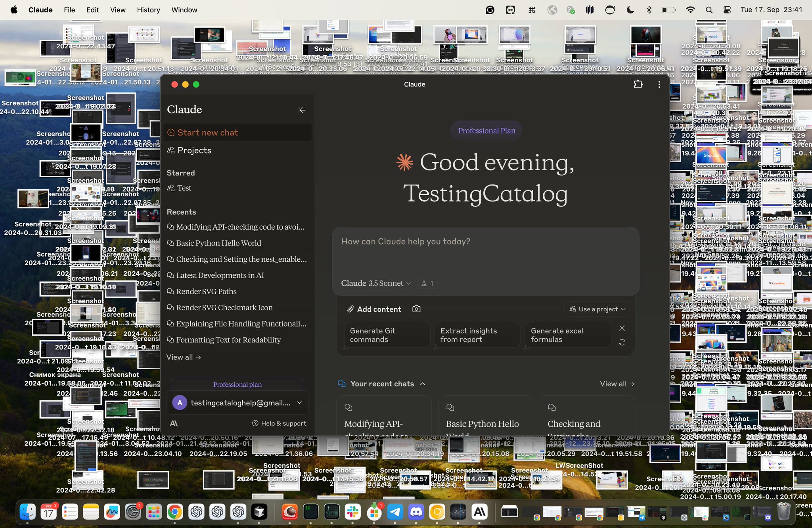Click the camera screenshot capture icon
812x528 pixels.
point(416,309)
